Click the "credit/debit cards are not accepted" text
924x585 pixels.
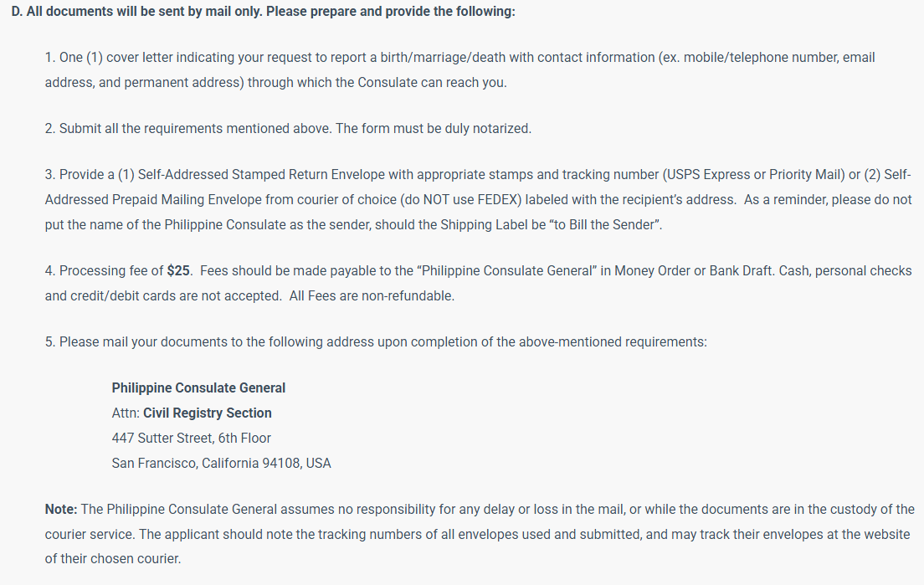[163, 296]
